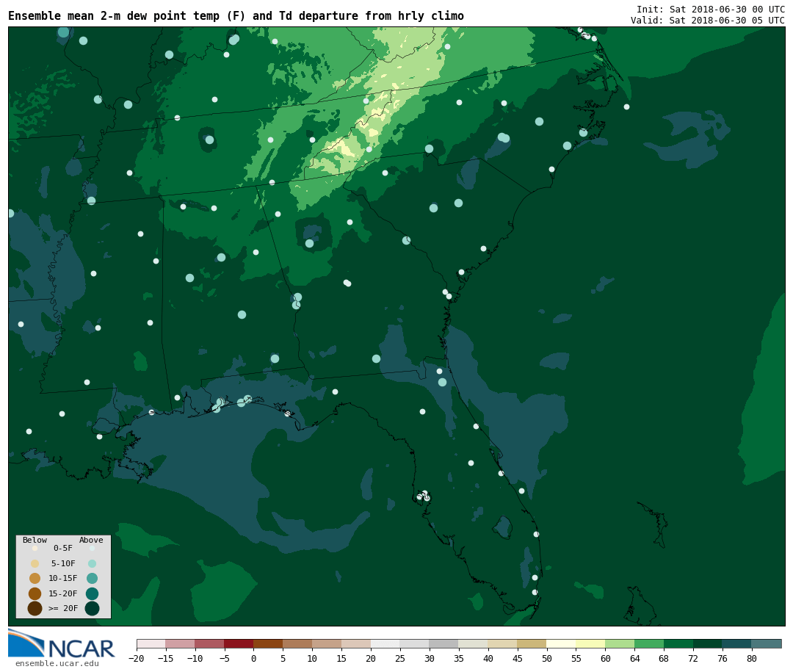Viewport: 793px width, 672px height.
Task: Click the 80 tick label on the colorbar
Action: click(752, 658)
